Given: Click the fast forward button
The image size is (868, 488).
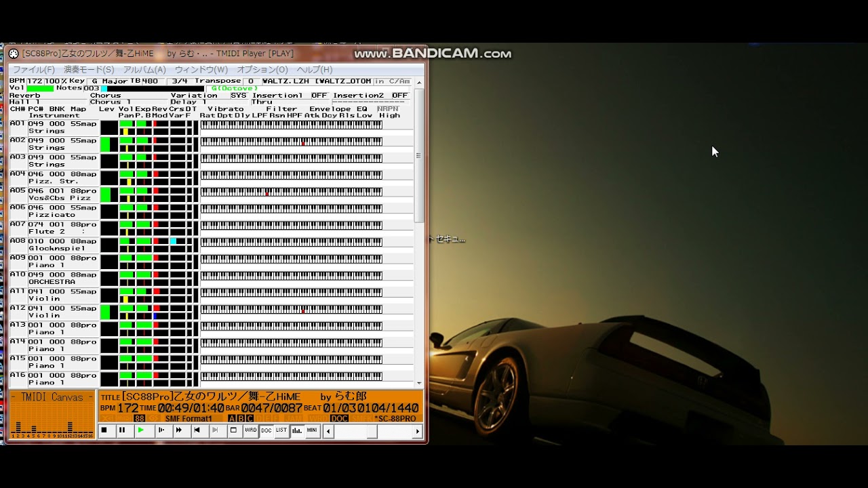Looking at the screenshot, I should (178, 430).
